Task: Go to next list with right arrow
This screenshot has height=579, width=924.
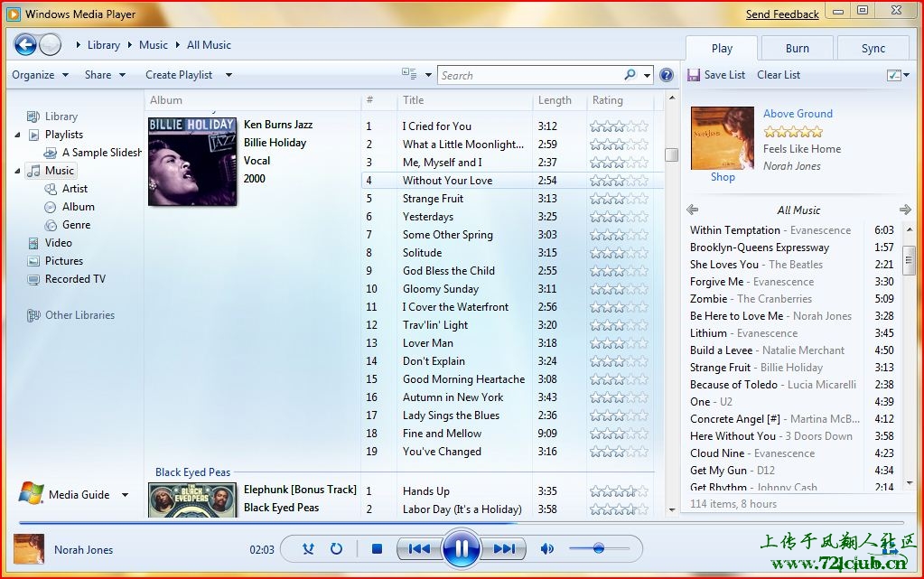Action: tap(905, 210)
